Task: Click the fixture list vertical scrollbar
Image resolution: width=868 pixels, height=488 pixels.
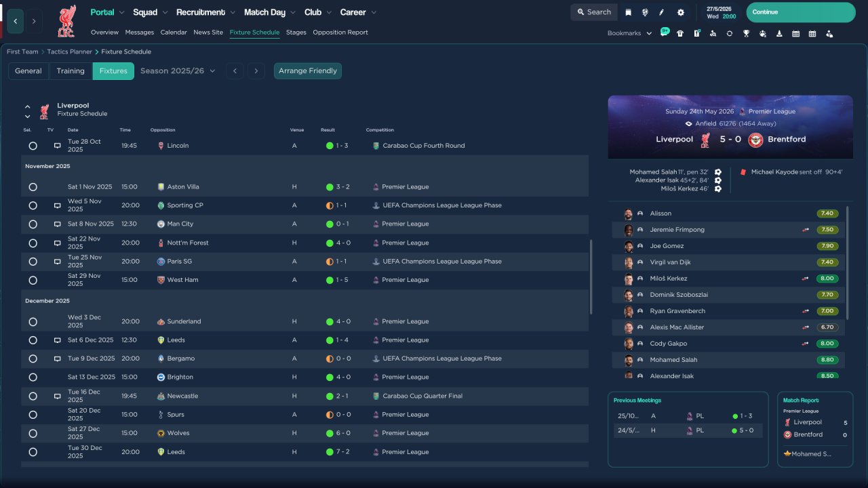Action: [591, 277]
